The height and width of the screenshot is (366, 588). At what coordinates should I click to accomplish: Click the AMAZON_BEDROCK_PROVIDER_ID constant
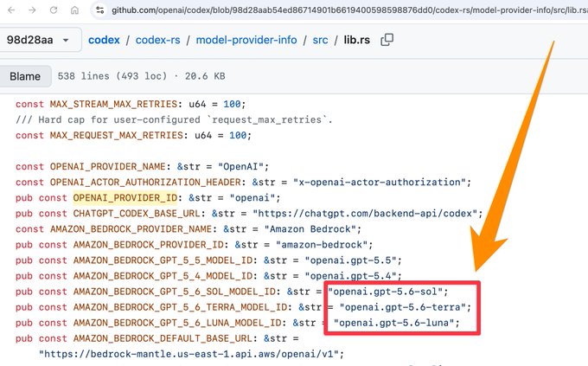coord(148,245)
